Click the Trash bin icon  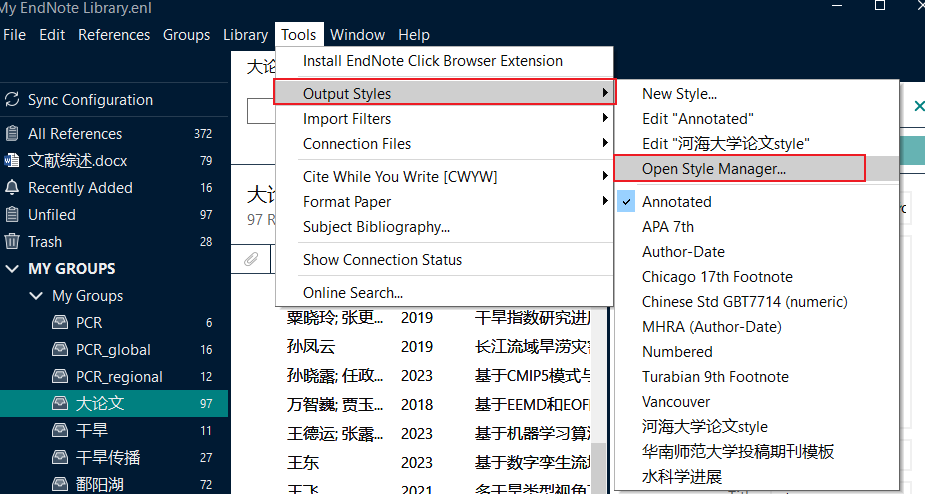pos(12,241)
